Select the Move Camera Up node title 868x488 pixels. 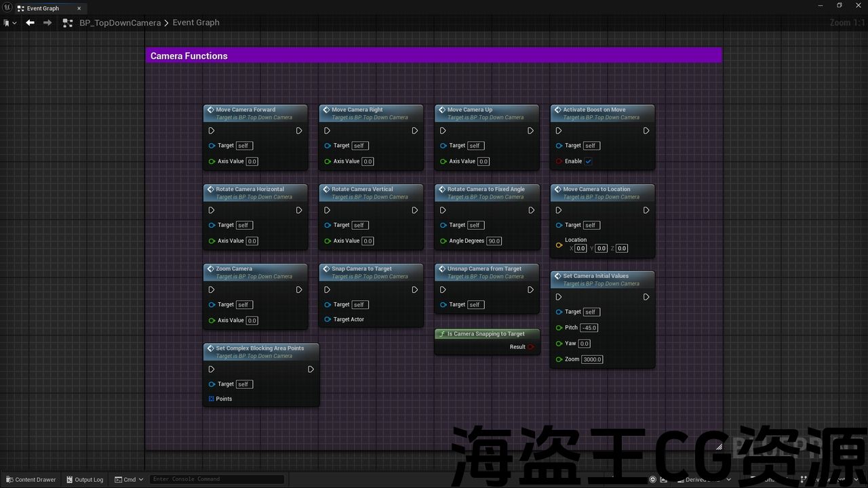click(470, 109)
